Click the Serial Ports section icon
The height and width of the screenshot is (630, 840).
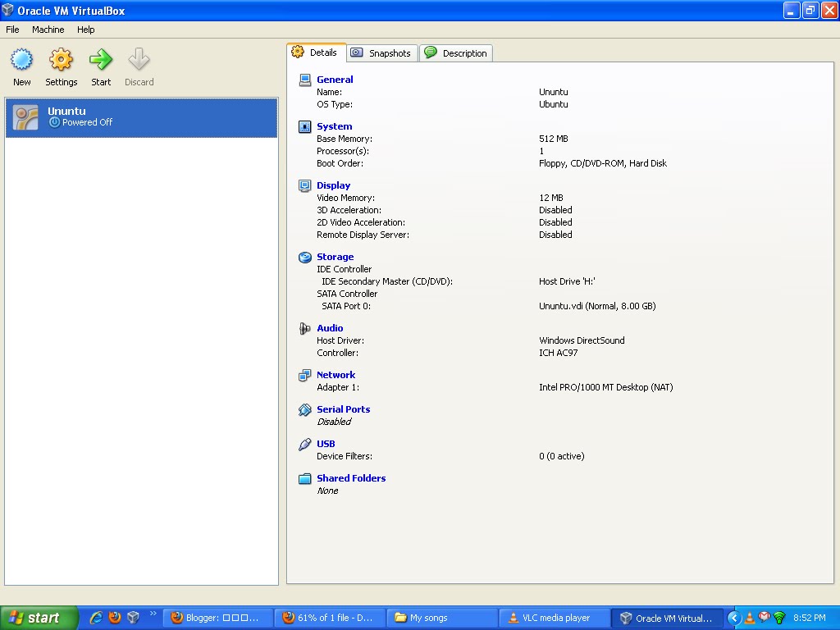click(305, 410)
